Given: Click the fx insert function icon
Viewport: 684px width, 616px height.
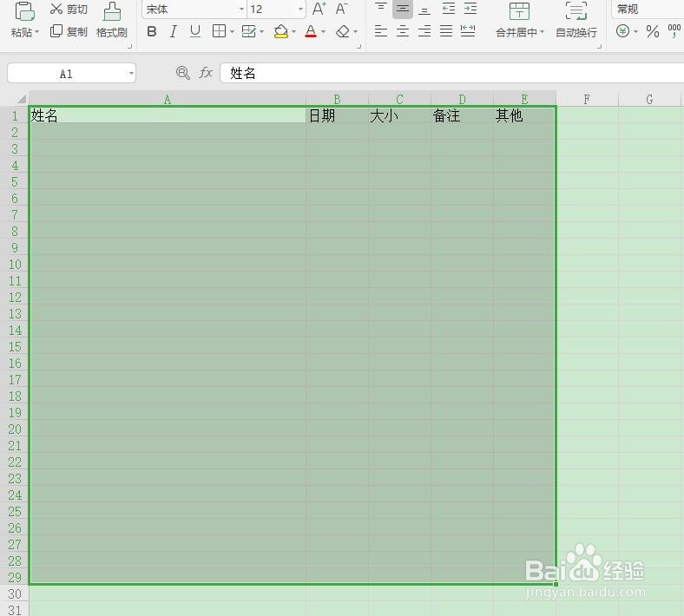Looking at the screenshot, I should pyautogui.click(x=206, y=73).
